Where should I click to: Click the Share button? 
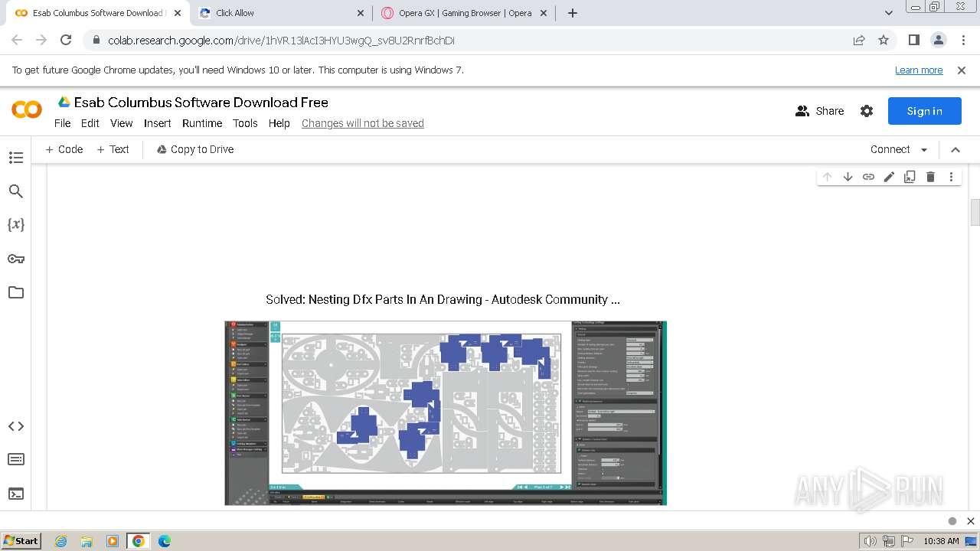coord(819,111)
